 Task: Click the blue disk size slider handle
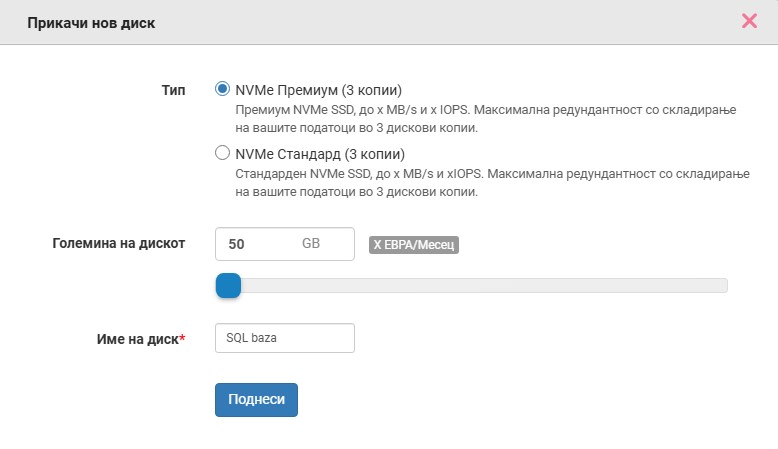[x=228, y=285]
